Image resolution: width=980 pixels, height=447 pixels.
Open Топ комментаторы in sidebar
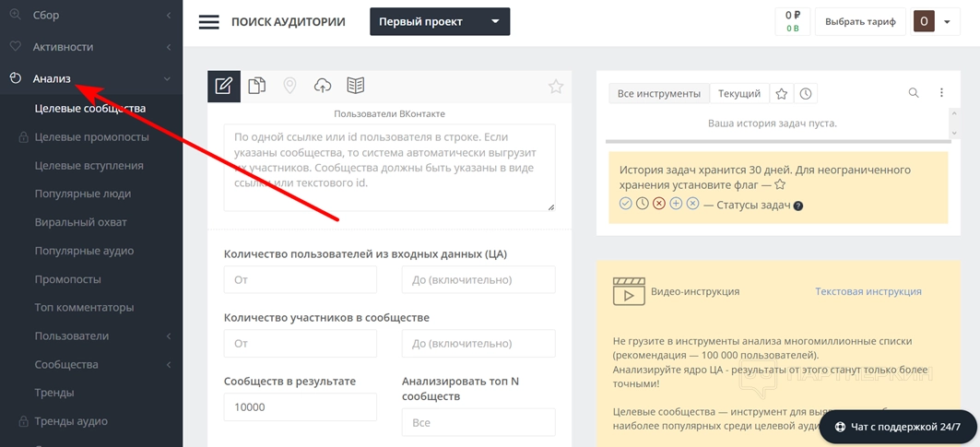pos(85,308)
